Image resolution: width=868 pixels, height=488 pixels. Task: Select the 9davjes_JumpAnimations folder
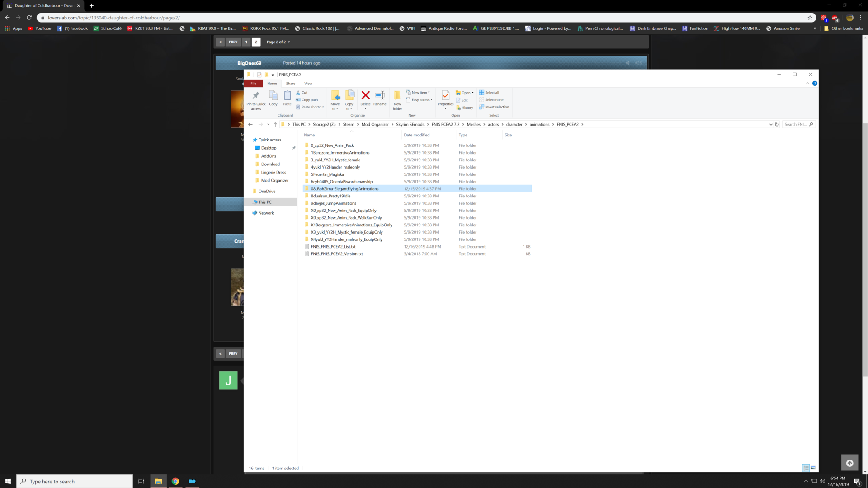333,203
